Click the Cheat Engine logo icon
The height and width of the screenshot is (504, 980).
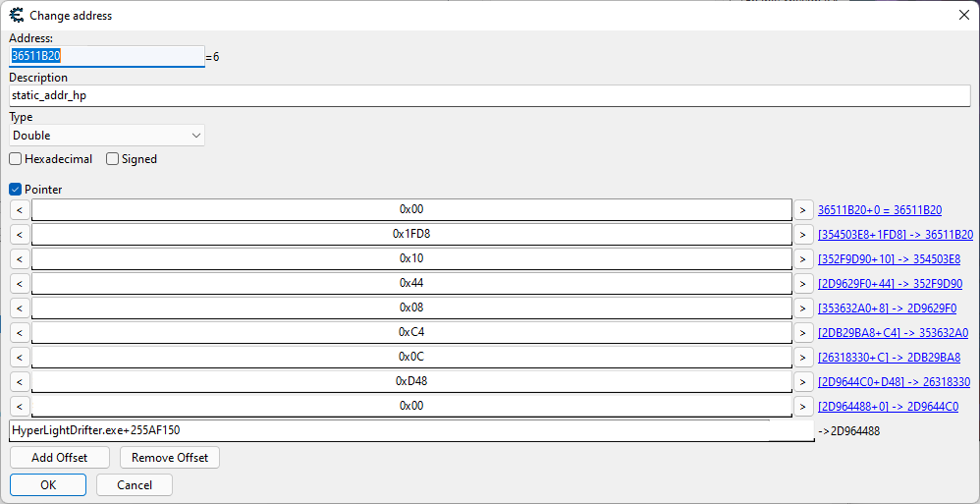tap(16, 15)
